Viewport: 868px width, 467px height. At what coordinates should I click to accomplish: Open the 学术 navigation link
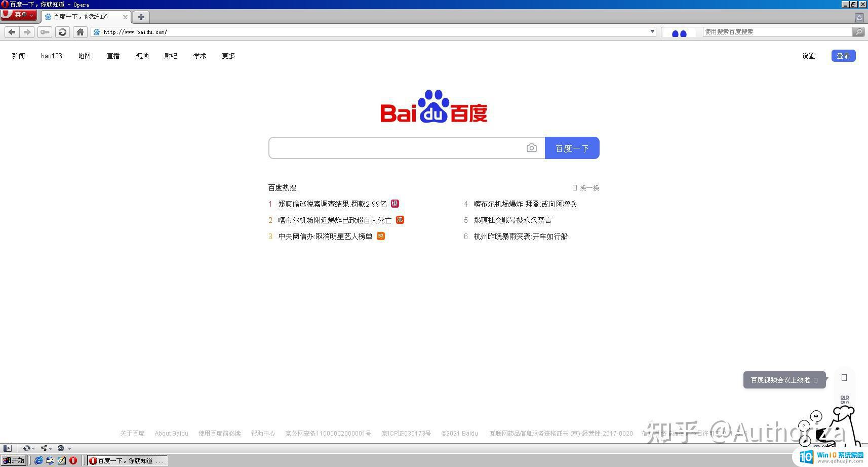point(200,56)
